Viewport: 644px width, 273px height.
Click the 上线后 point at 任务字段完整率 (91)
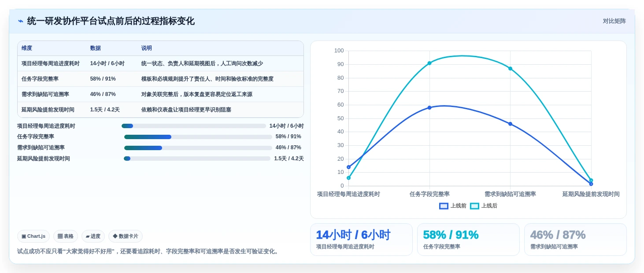[x=429, y=63]
